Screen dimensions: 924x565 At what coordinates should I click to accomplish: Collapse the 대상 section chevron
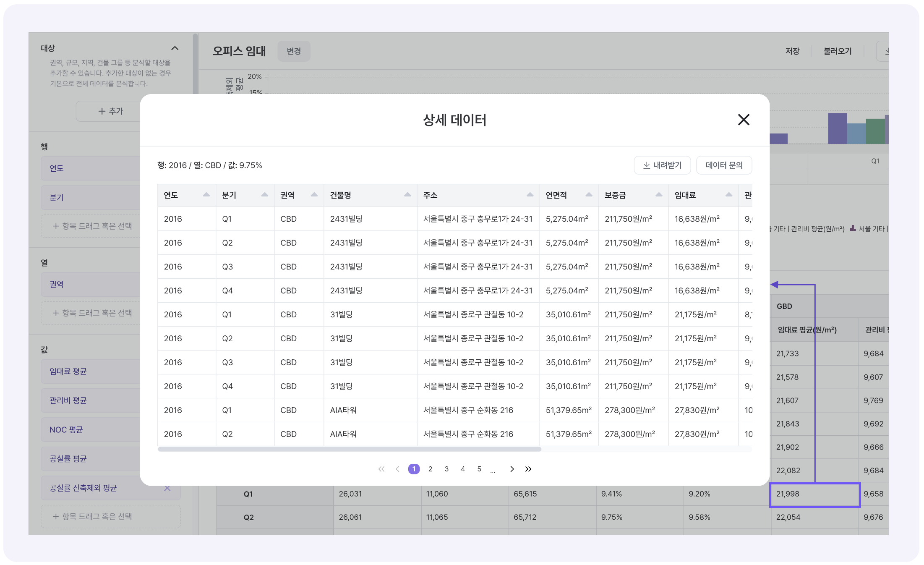click(175, 48)
